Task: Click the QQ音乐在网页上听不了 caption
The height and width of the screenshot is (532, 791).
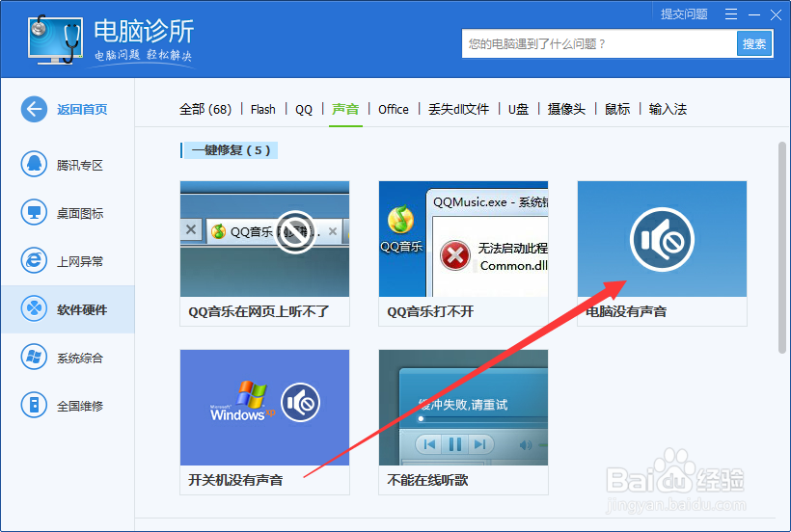Action: (x=259, y=311)
